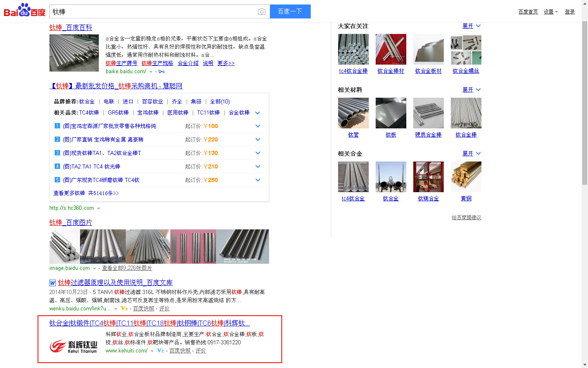Viewport: 588px width, 368px height.
Task: Expand the 厂家直销 宝鸡稀有金属 listing chevron
Action: coord(258,139)
